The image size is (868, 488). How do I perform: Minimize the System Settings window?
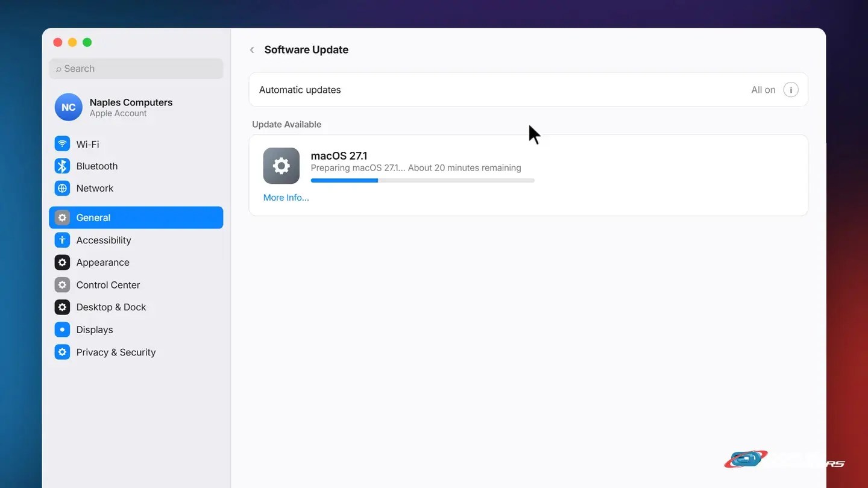click(x=72, y=42)
